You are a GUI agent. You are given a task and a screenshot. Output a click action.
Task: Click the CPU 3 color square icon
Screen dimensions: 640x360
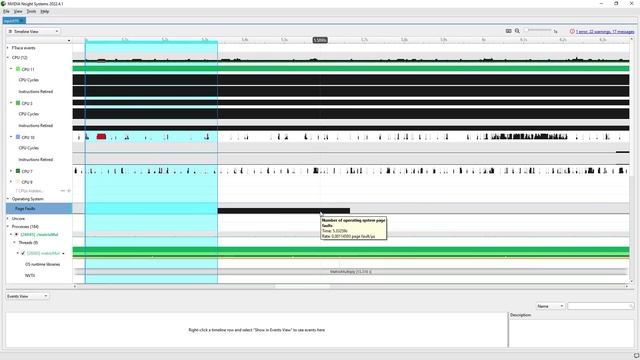18,103
